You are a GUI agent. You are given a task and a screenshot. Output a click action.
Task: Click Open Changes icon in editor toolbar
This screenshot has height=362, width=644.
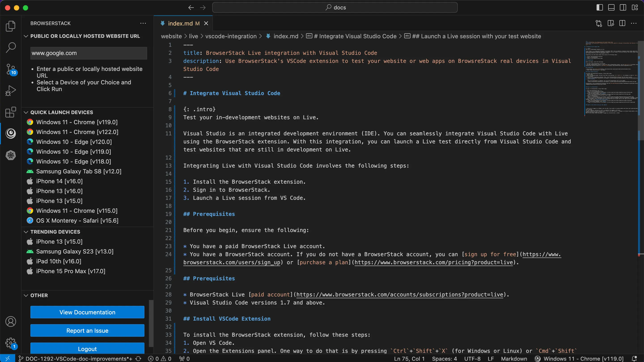(599, 23)
